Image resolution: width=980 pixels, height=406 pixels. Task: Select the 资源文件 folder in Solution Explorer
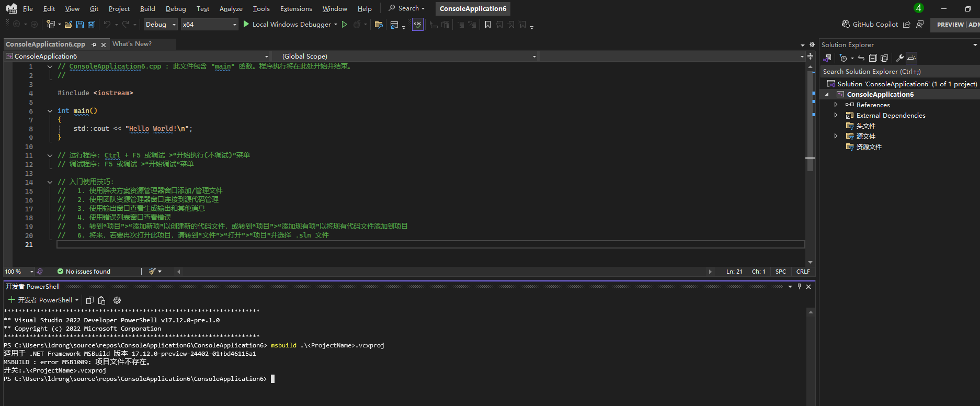pyautogui.click(x=869, y=146)
